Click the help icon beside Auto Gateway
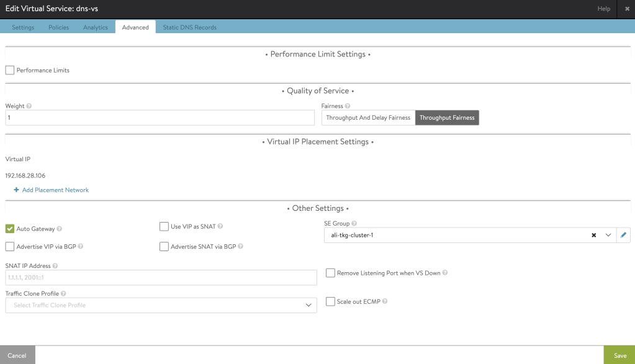Image resolution: width=635 pixels, height=364 pixels. point(60,229)
